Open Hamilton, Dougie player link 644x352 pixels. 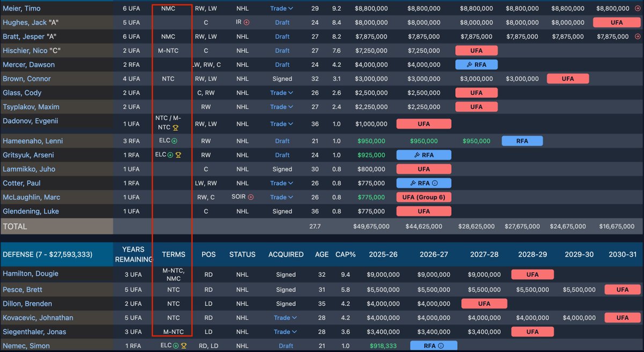pos(31,274)
